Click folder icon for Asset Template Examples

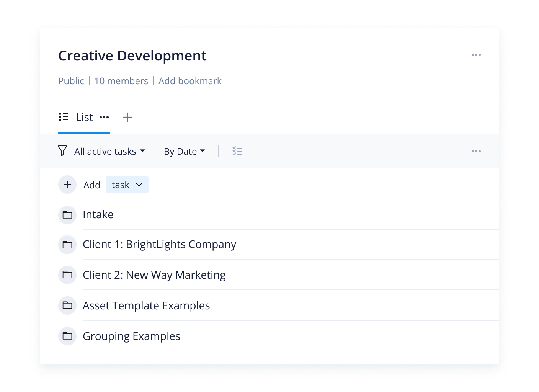point(67,305)
